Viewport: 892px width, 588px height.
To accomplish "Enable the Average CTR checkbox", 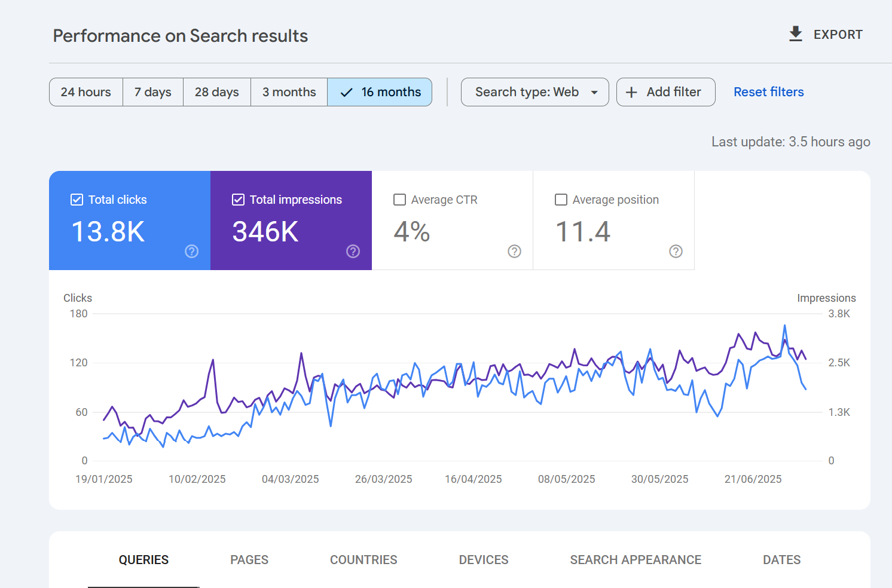I will click(399, 200).
